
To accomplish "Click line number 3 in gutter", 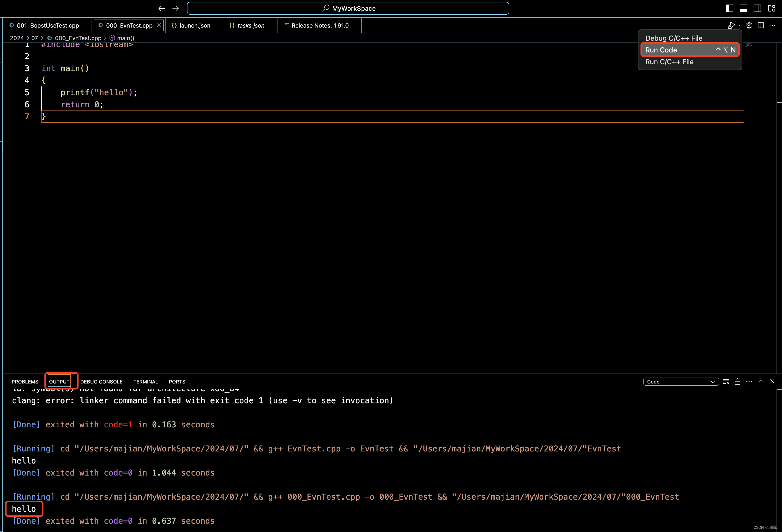I will tap(27, 68).
